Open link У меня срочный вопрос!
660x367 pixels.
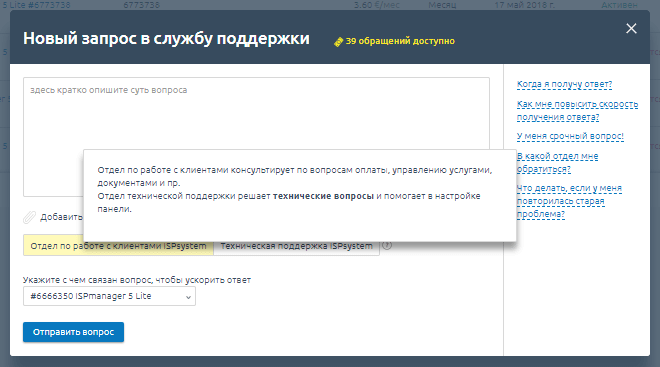click(570, 136)
